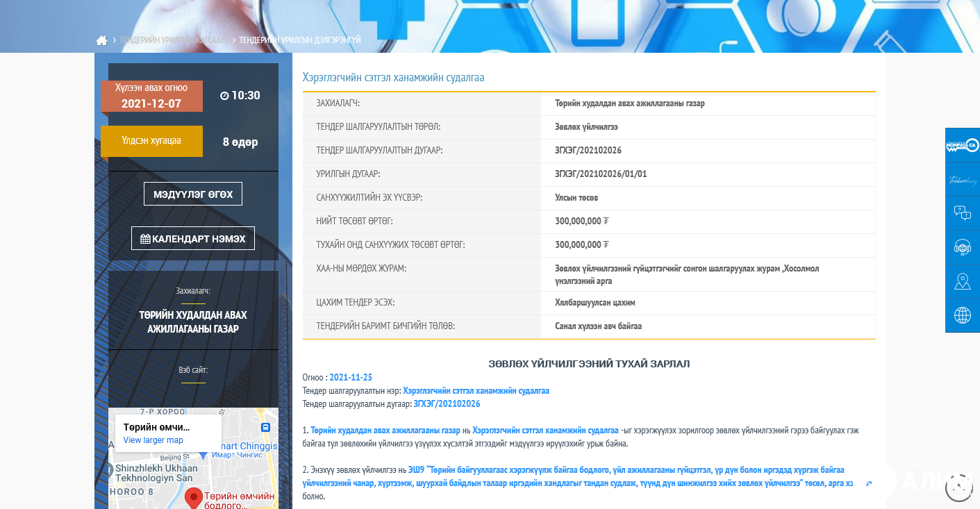
Task: Click 300,000,000 ₮ in ТУХАЙН ОНД САНХҮҮЖИХ row
Action: [582, 245]
